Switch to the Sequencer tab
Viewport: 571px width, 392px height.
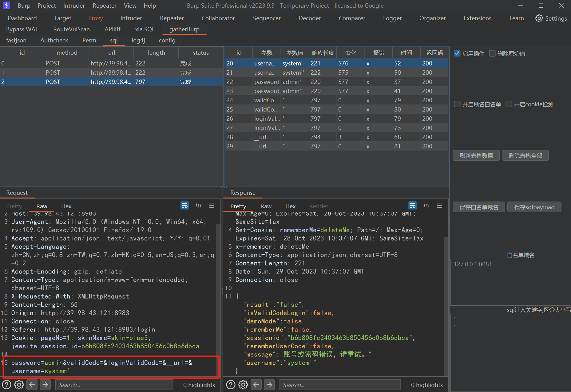pos(267,18)
